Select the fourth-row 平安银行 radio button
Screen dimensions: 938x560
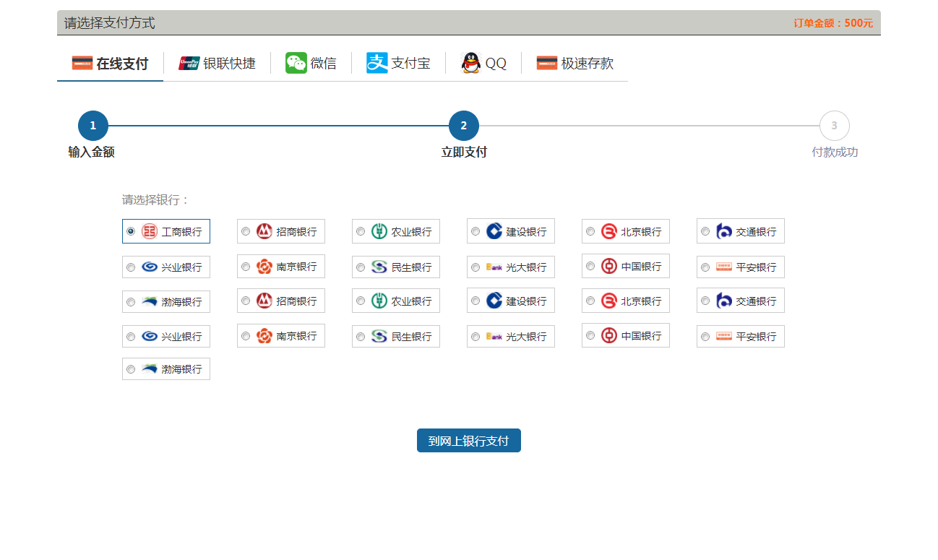pyautogui.click(x=705, y=337)
